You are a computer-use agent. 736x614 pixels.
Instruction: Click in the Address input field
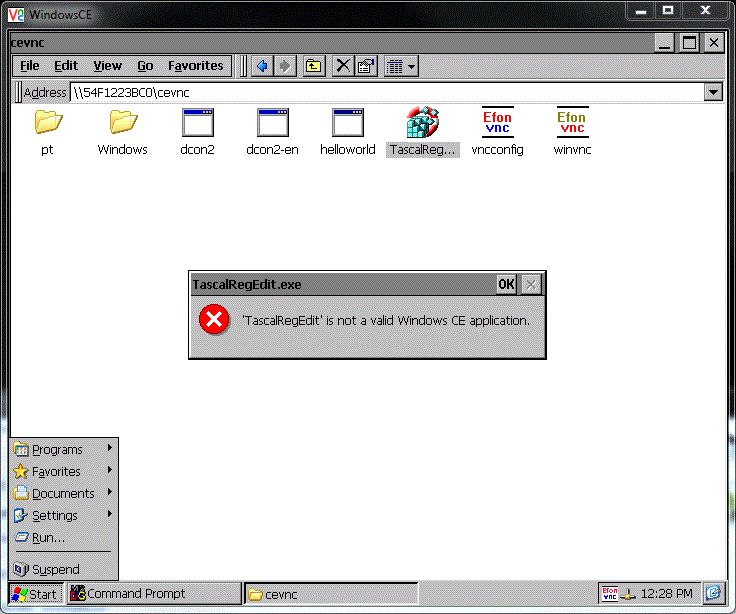pos(387,92)
